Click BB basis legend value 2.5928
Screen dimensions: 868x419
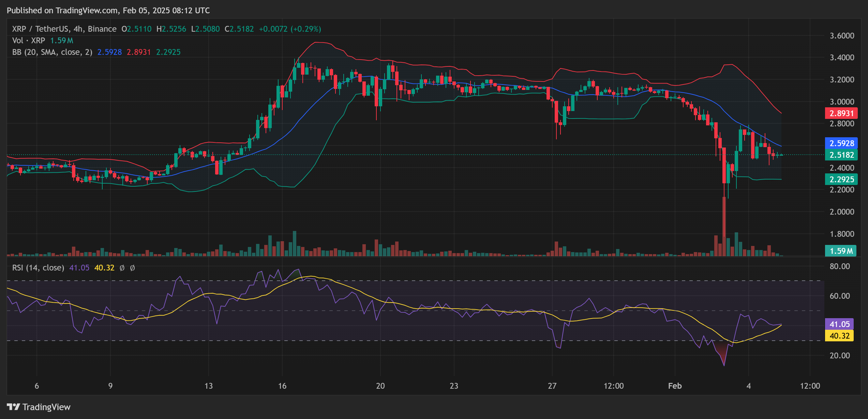pyautogui.click(x=109, y=52)
